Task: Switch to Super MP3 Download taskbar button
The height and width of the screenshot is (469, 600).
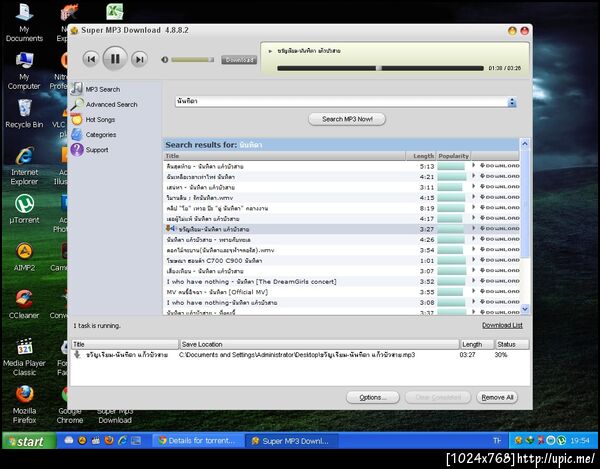Action: tap(292, 441)
